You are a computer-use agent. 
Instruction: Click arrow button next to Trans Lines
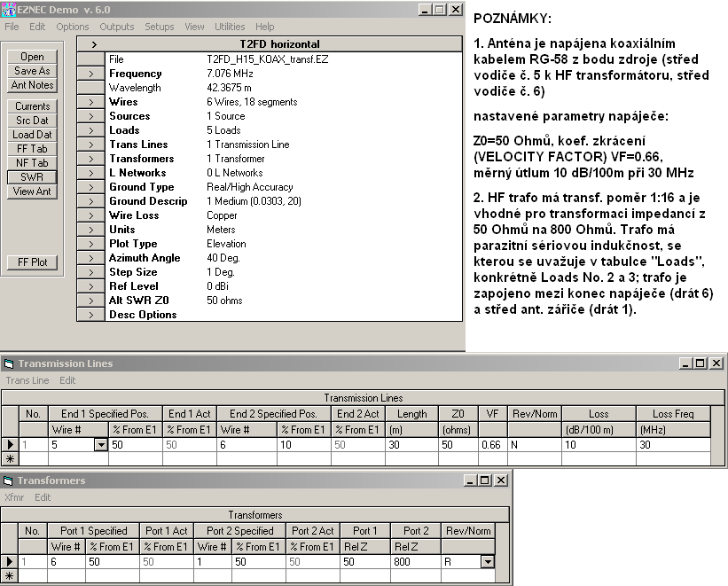pyautogui.click(x=90, y=145)
